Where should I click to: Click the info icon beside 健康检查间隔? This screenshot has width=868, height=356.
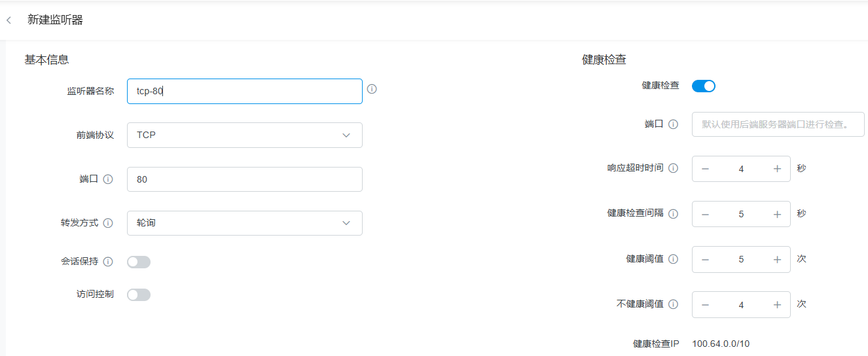click(x=673, y=213)
